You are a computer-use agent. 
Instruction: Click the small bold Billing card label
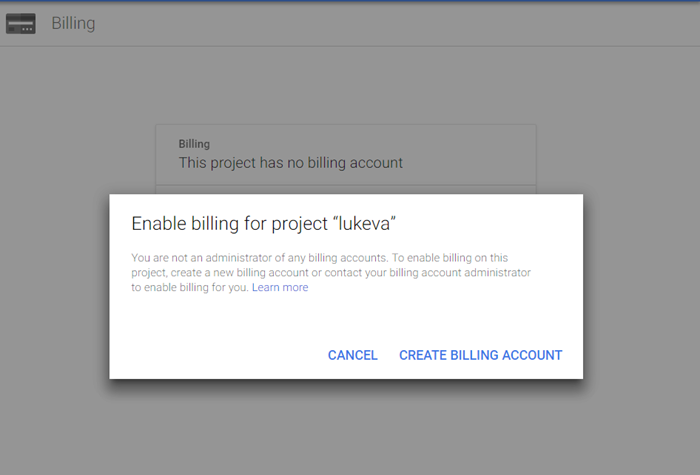(194, 144)
